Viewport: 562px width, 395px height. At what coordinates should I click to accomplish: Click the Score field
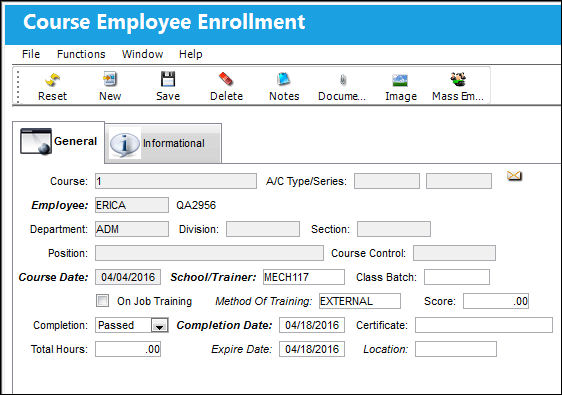(496, 301)
